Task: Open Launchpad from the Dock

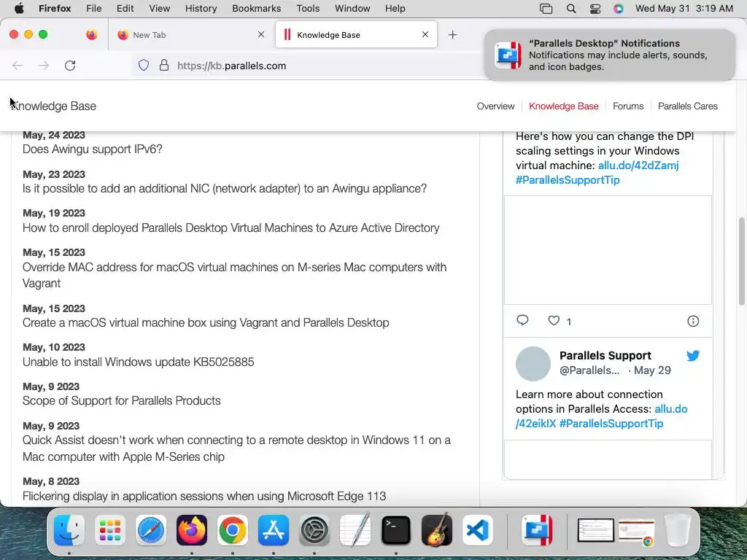Action: (110, 530)
